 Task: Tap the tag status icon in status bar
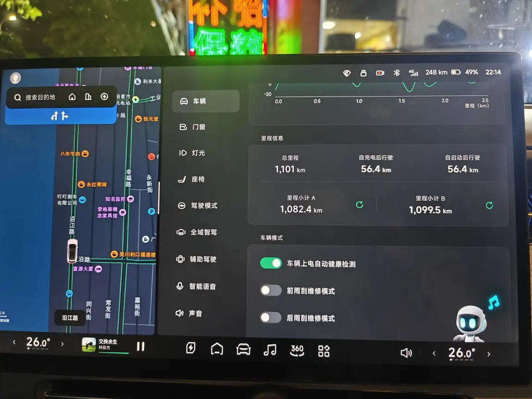point(347,73)
